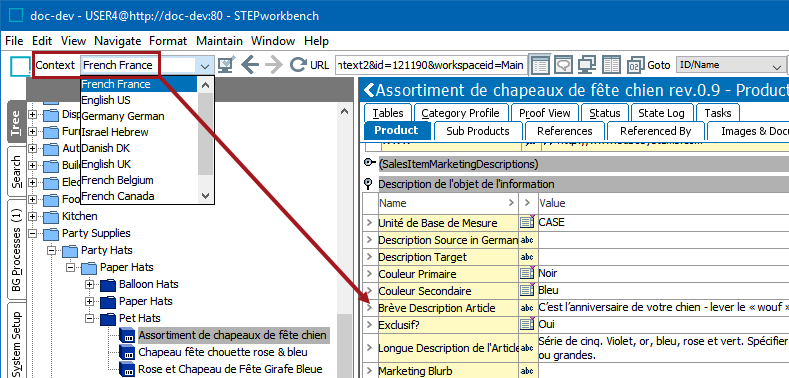Click the list icon in Couleur Primaire row

click(x=526, y=274)
